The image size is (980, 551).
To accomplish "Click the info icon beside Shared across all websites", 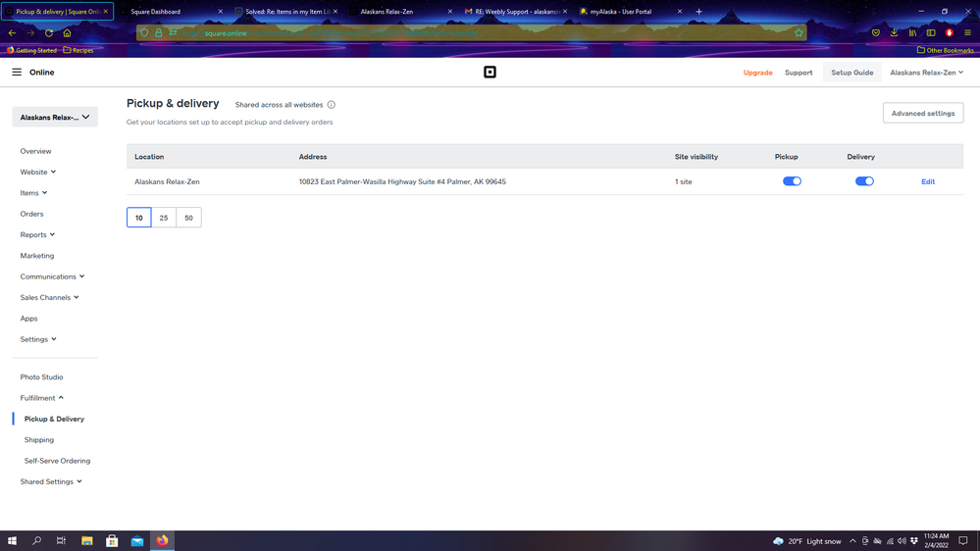I will point(332,105).
